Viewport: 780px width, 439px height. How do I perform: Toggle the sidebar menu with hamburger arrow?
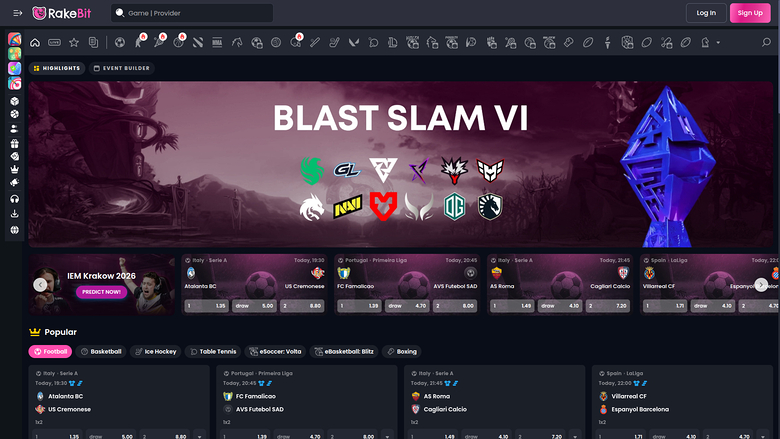click(15, 13)
